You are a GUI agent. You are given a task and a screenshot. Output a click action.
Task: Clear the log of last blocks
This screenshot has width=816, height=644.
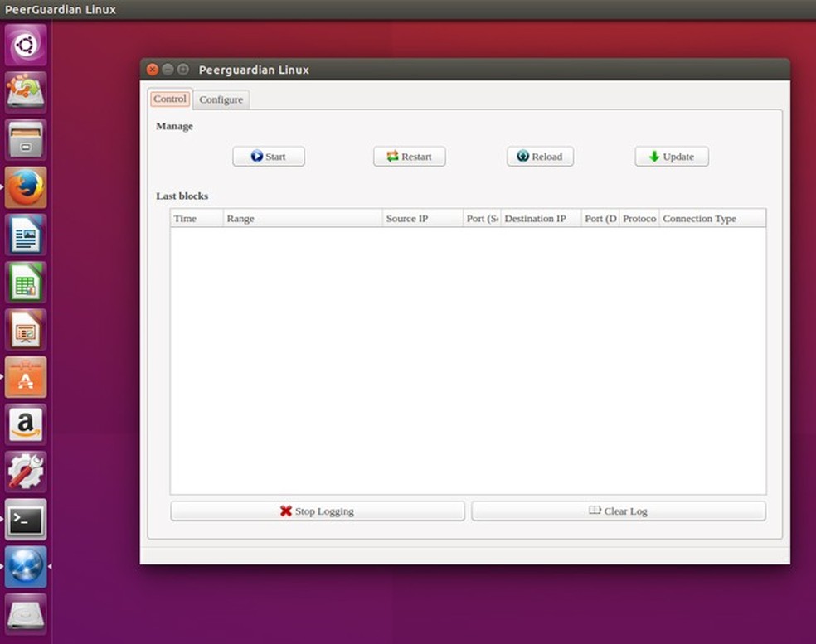pos(618,511)
